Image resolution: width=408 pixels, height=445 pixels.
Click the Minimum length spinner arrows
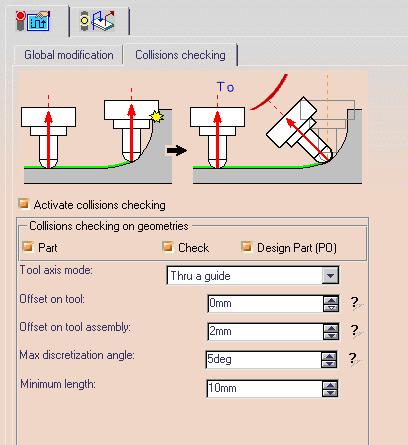coord(330,389)
